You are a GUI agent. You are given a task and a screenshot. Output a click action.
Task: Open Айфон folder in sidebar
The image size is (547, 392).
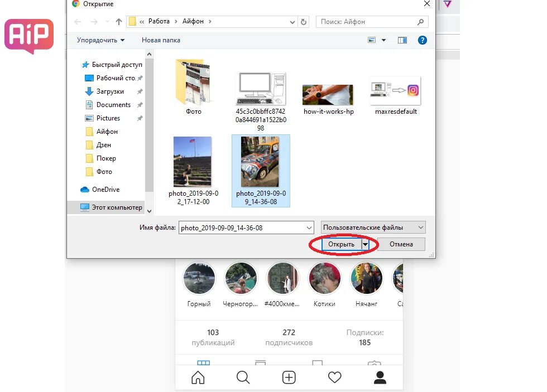coord(102,132)
